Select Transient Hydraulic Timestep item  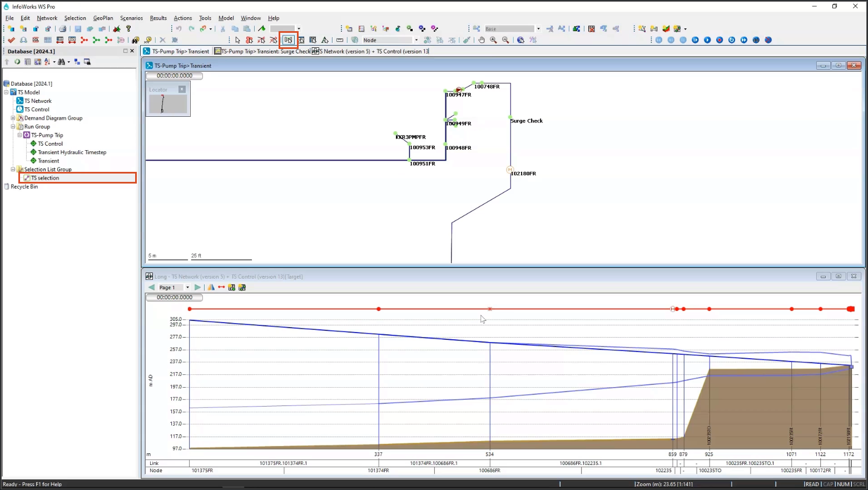72,152
